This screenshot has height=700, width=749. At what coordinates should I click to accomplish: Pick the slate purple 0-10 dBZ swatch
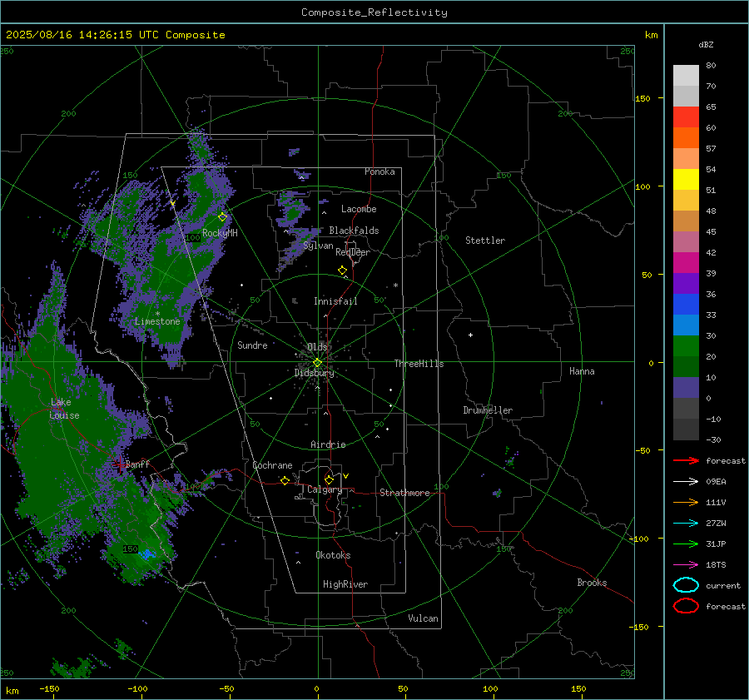tap(686, 388)
